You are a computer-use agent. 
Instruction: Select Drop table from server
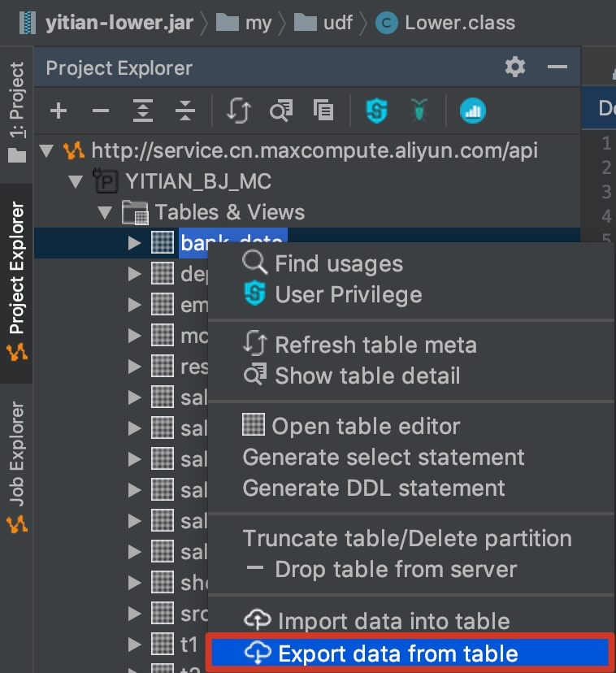pos(374,570)
